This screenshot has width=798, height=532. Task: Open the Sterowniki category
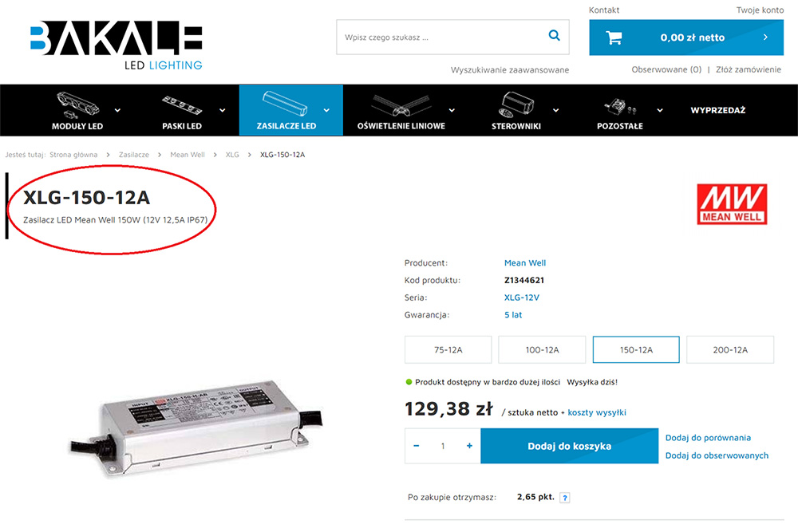pos(516,111)
